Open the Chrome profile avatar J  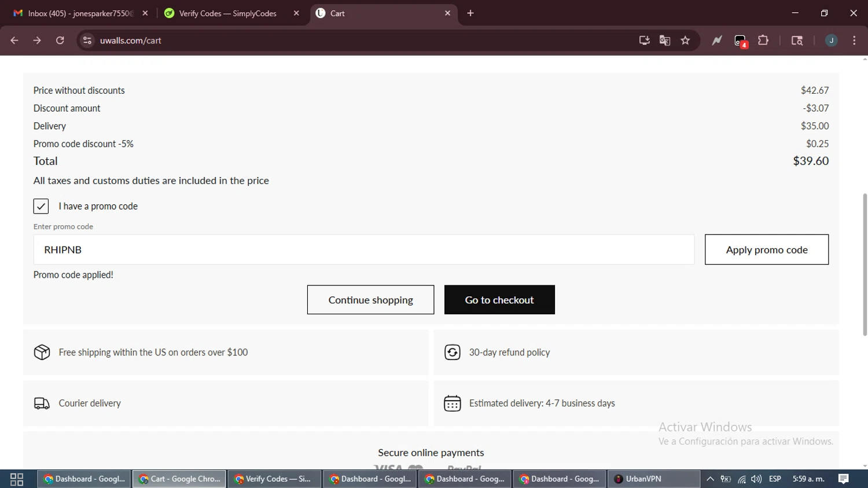[x=832, y=41]
